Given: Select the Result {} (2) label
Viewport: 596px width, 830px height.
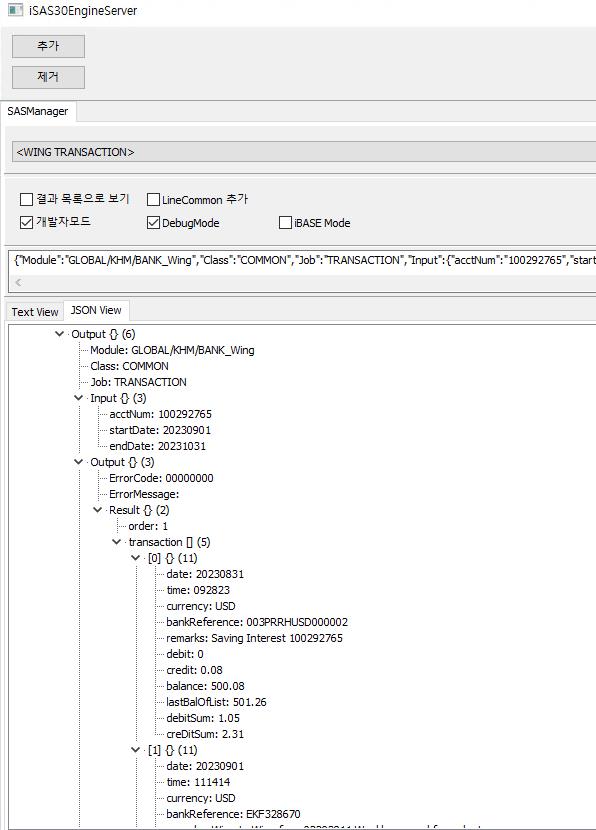Looking at the screenshot, I should pos(139,510).
